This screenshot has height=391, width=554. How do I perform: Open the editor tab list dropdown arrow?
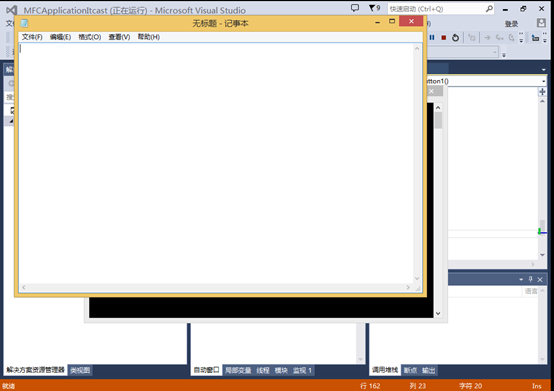[543, 70]
